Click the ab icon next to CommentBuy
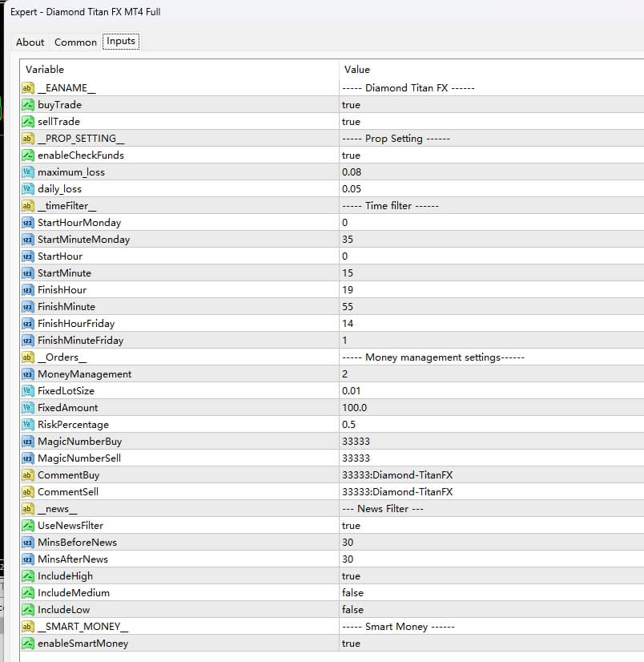Image resolution: width=644 pixels, height=662 pixels. tap(26, 474)
